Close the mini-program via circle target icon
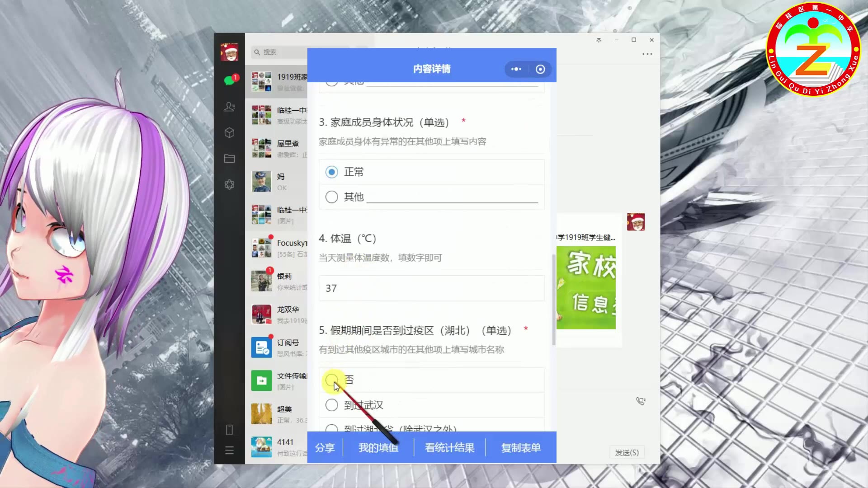 tap(540, 69)
